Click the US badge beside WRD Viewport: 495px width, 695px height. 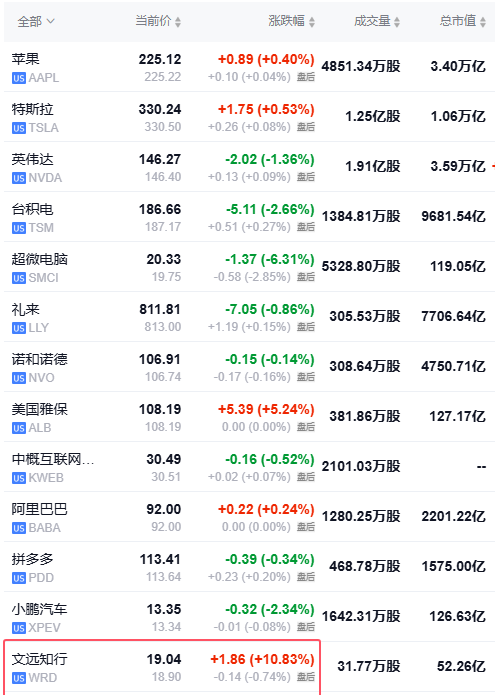19,679
